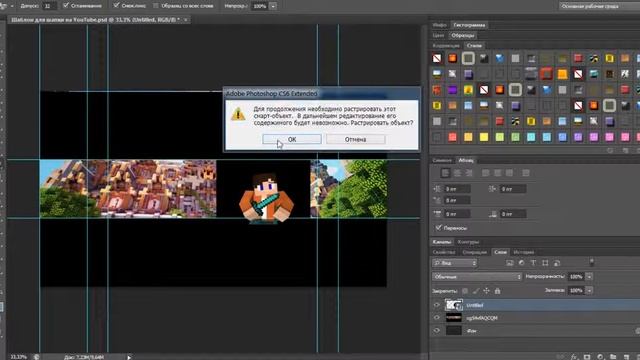This screenshot has height=360, width=640.
Task: Filter layers by pixel layer type
Action: point(510,263)
